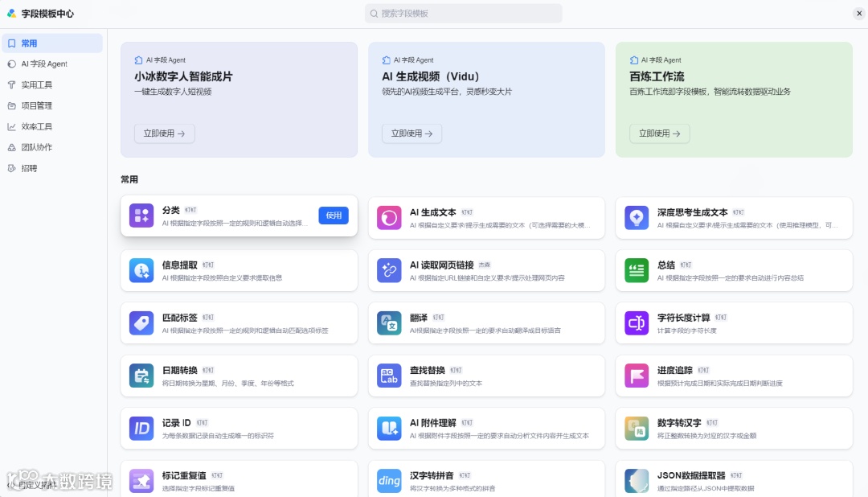
Task: Click 立即使用 for 百炼工作流
Action: click(659, 133)
